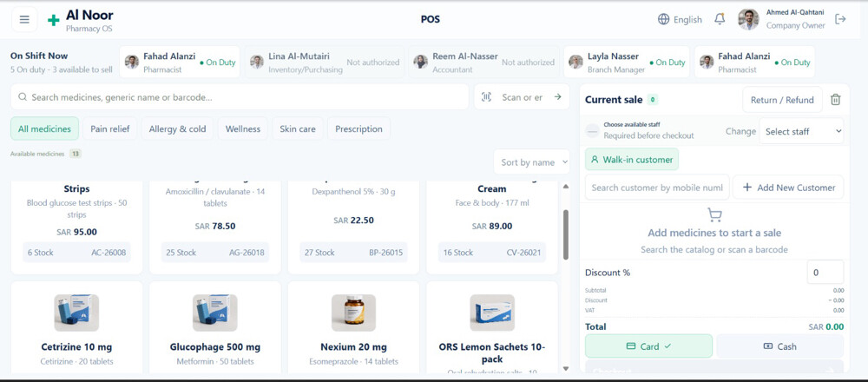Click ORS Lemon Sachets product image

tap(492, 313)
